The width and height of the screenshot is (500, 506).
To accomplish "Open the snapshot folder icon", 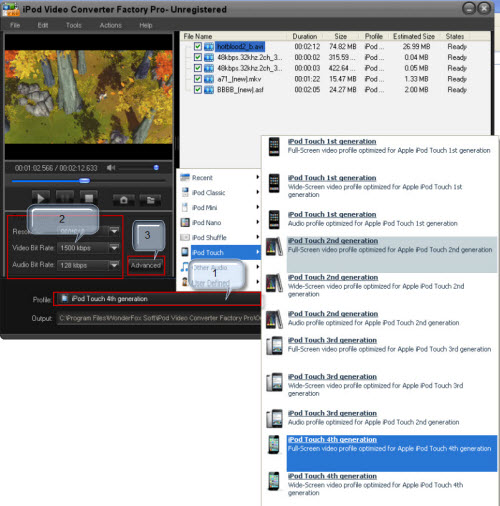I will tap(151, 200).
